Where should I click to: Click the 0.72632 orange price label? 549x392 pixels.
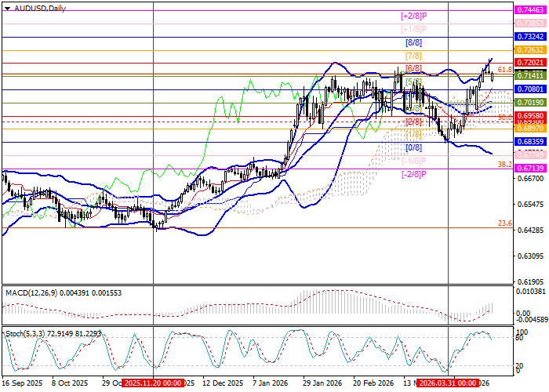coord(530,49)
